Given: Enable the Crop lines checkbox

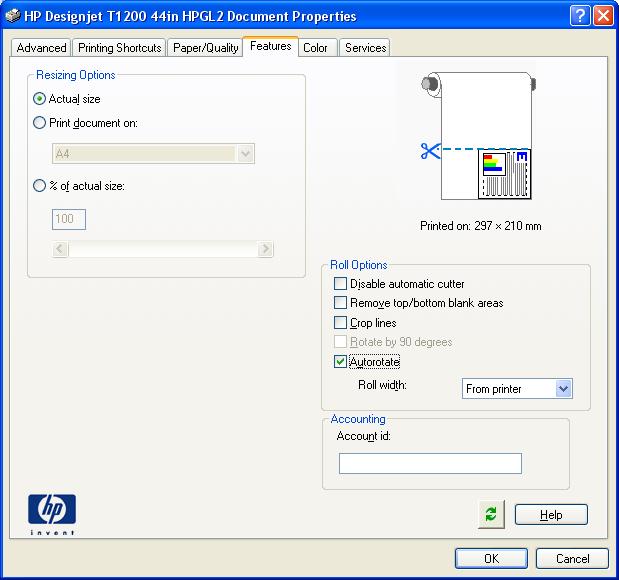Looking at the screenshot, I should (340, 323).
